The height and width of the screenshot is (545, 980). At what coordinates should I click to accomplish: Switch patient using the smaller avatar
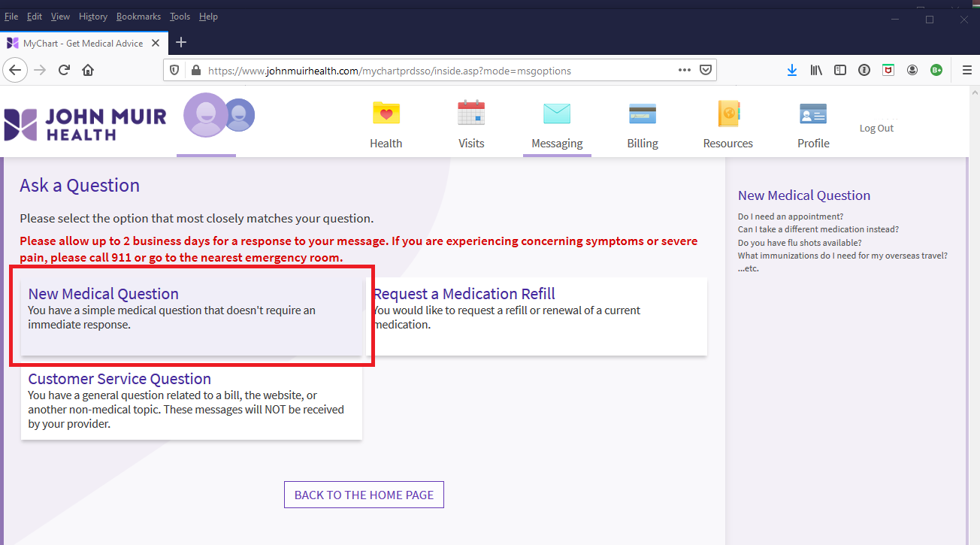point(240,115)
